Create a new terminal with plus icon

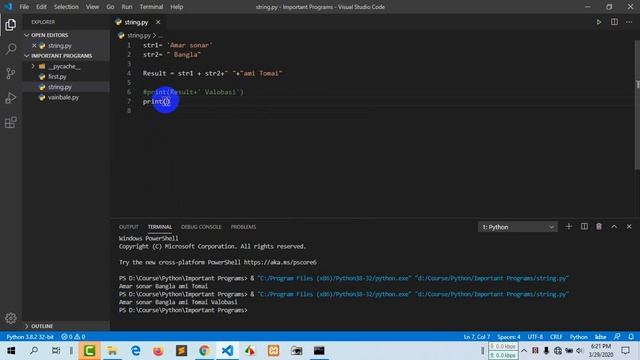[569, 227]
